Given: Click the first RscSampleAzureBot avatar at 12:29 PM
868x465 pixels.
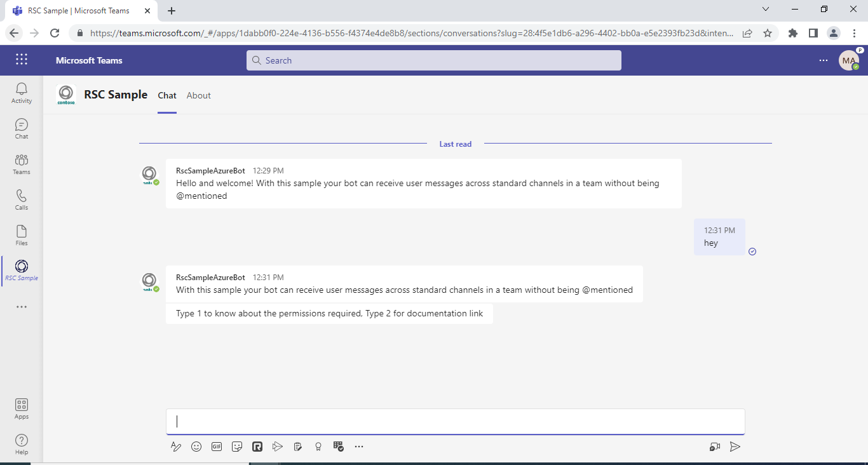Looking at the screenshot, I should click(149, 175).
